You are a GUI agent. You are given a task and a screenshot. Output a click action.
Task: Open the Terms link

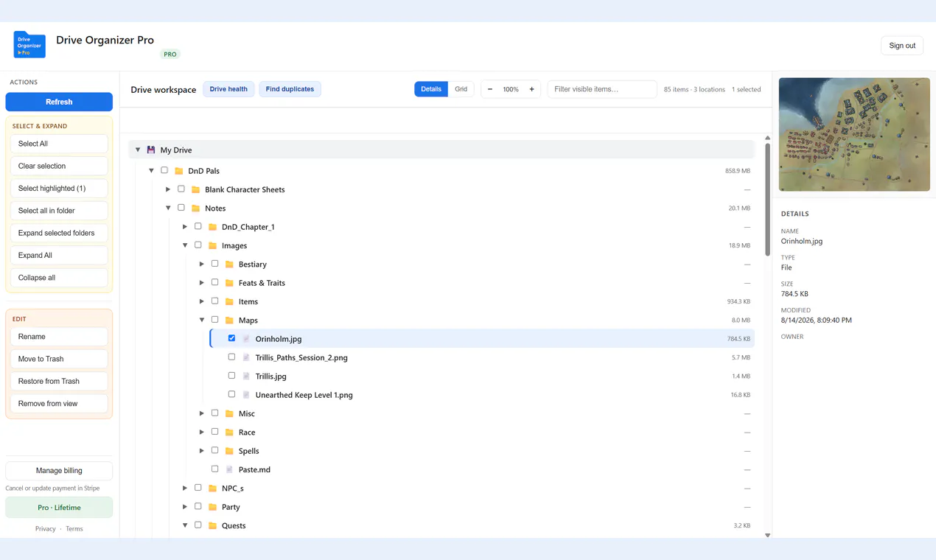[74, 529]
